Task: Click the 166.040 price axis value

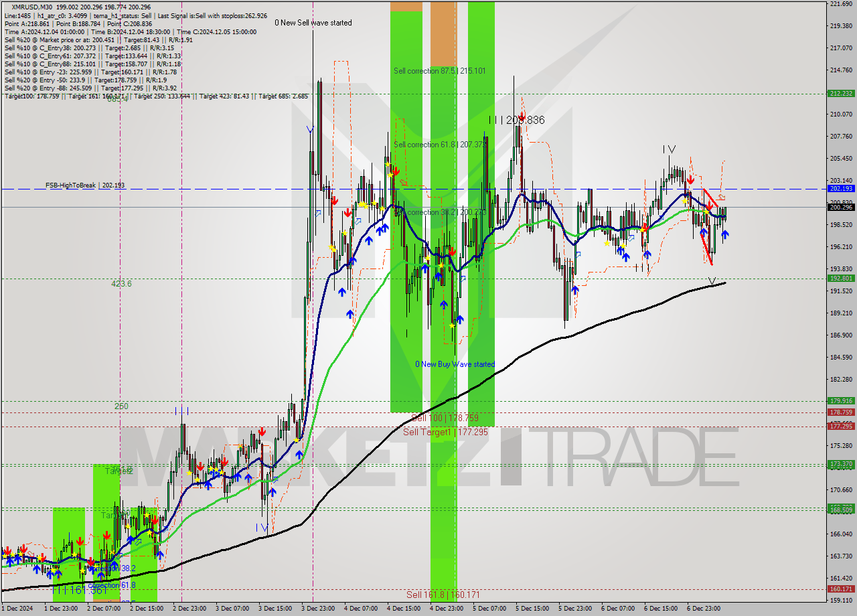Action: (x=841, y=534)
